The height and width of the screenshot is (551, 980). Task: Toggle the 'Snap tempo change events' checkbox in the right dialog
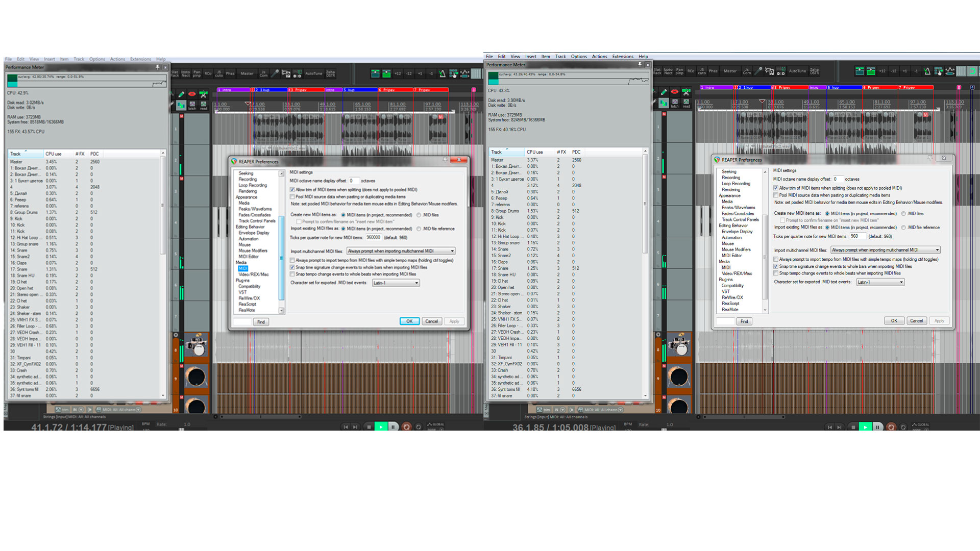tap(776, 273)
